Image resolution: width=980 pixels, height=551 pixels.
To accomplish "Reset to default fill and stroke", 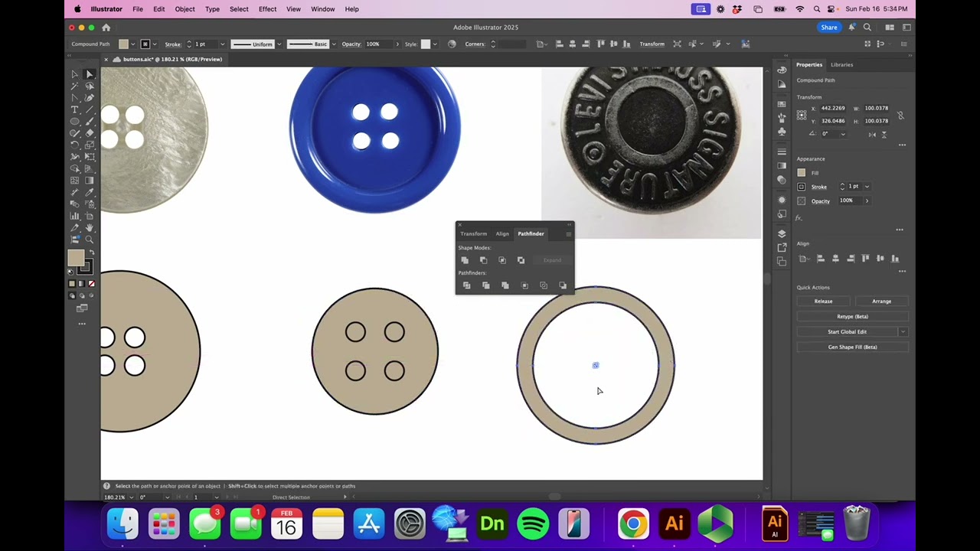I will [71, 272].
